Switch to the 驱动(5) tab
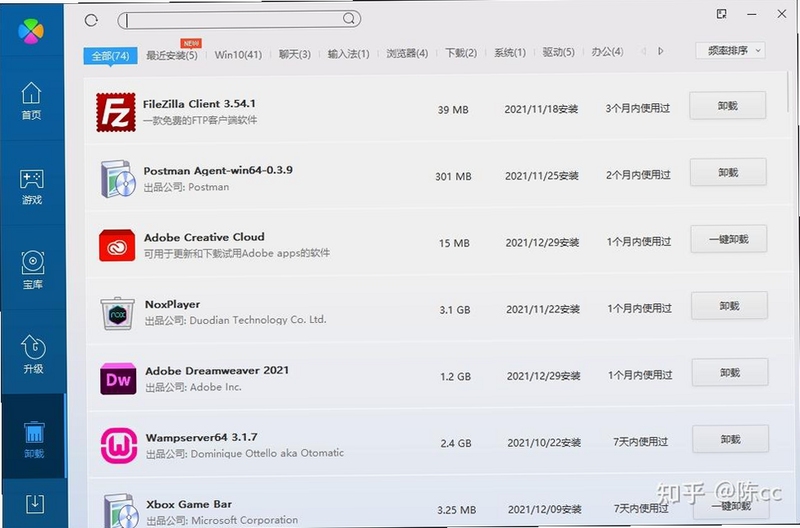800x528 pixels. click(x=558, y=52)
